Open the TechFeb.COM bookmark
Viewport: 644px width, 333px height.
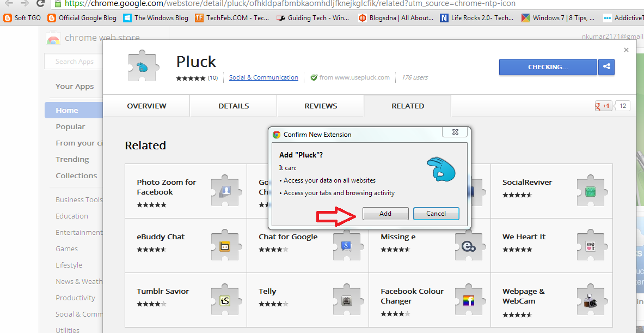232,17
